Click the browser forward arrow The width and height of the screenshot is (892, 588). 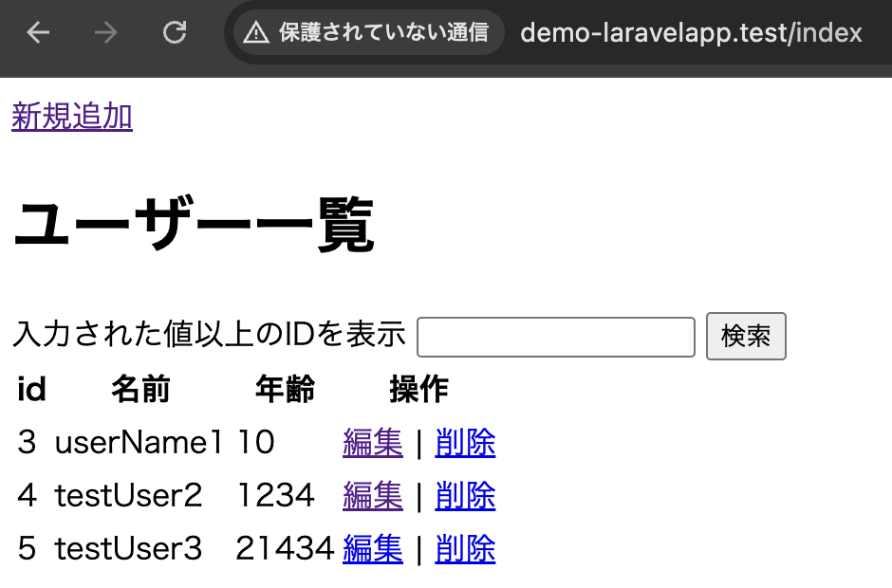(106, 33)
